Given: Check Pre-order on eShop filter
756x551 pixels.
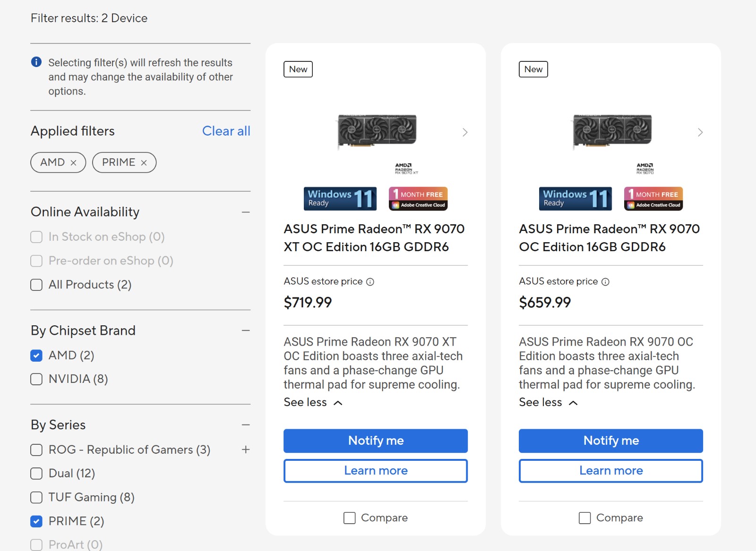Looking at the screenshot, I should 36,261.
